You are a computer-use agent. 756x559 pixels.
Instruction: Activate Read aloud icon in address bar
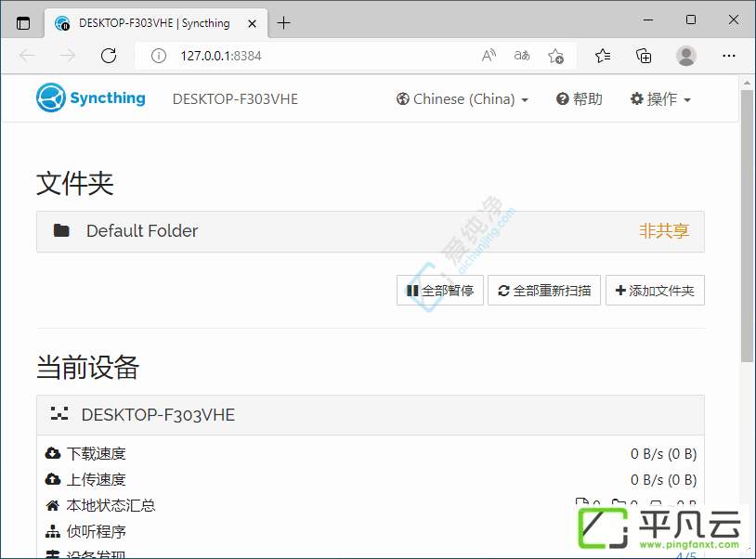click(x=489, y=56)
